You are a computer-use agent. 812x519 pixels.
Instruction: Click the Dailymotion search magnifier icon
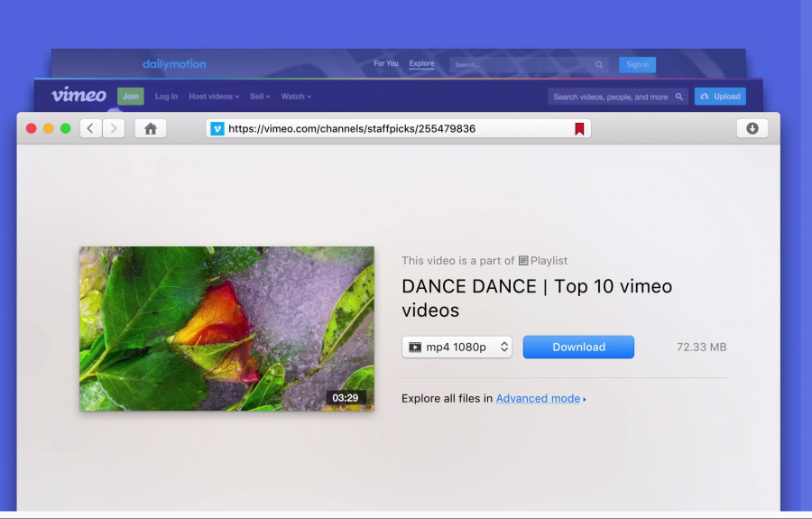point(598,65)
